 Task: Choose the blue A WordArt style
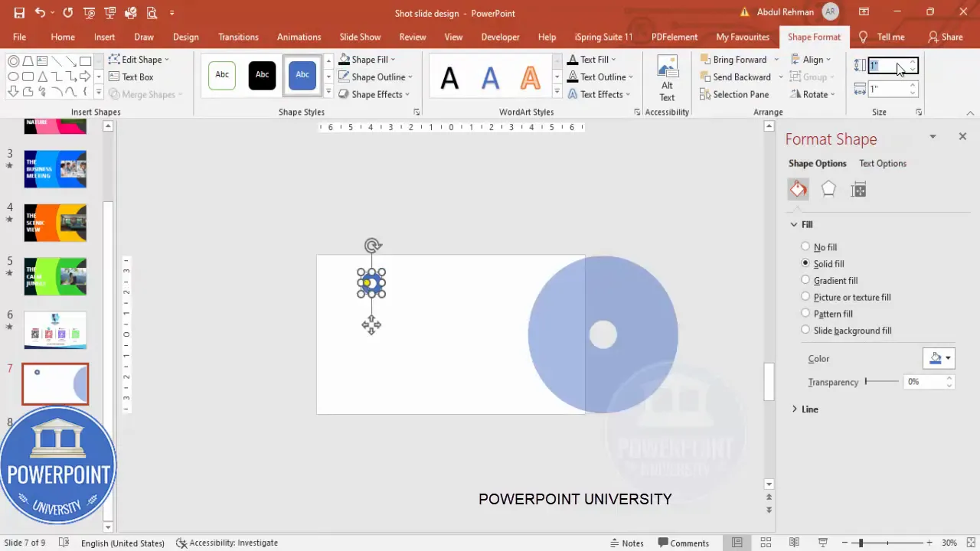490,77
